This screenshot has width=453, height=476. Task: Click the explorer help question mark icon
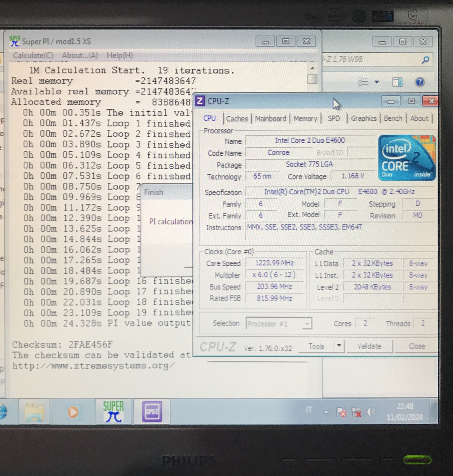pos(420,82)
